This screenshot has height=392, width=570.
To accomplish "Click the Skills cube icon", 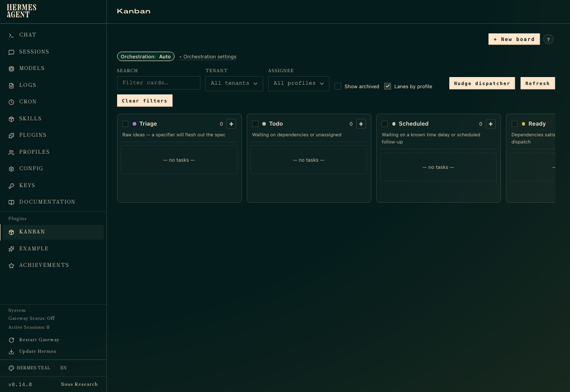I will [11, 119].
